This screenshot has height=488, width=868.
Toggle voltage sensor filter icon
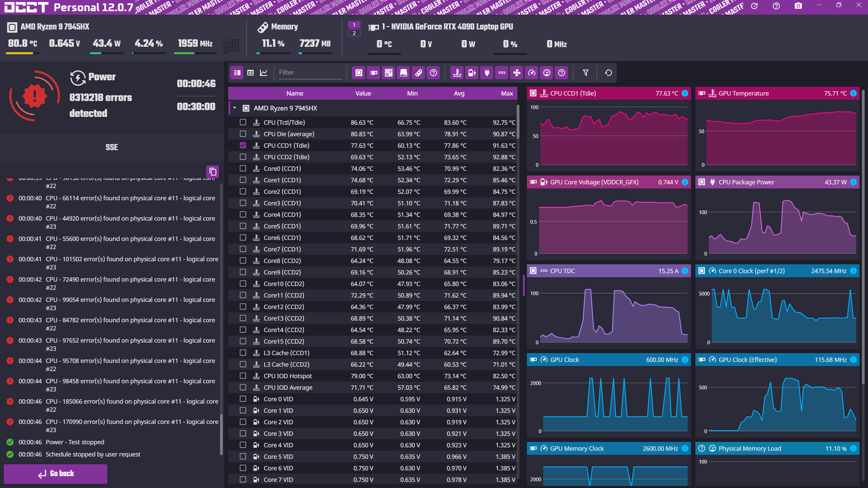coord(472,73)
